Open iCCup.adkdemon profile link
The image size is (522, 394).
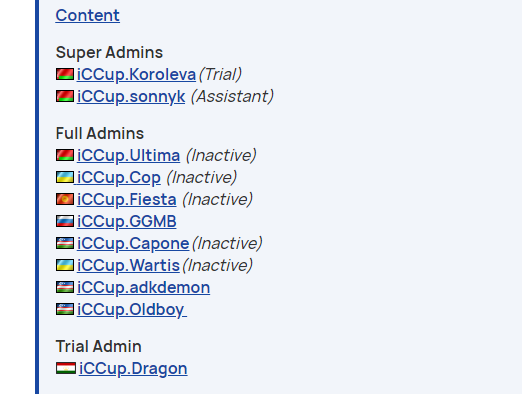tap(143, 287)
